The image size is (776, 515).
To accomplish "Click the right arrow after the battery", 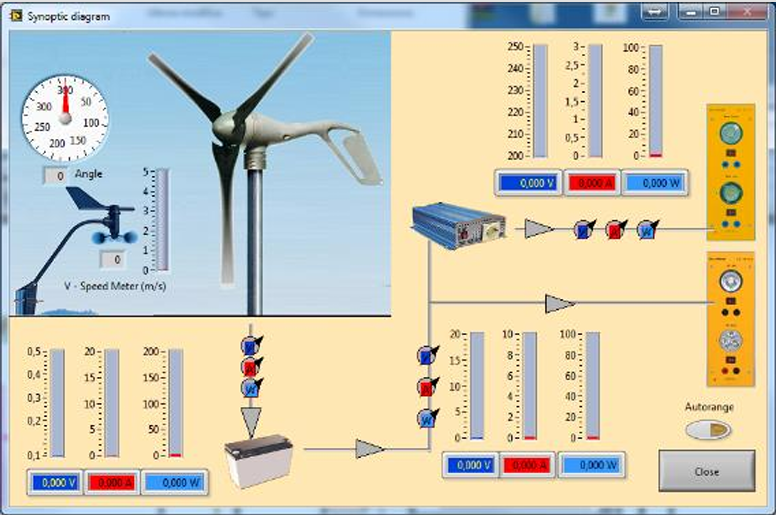I will tap(369, 449).
